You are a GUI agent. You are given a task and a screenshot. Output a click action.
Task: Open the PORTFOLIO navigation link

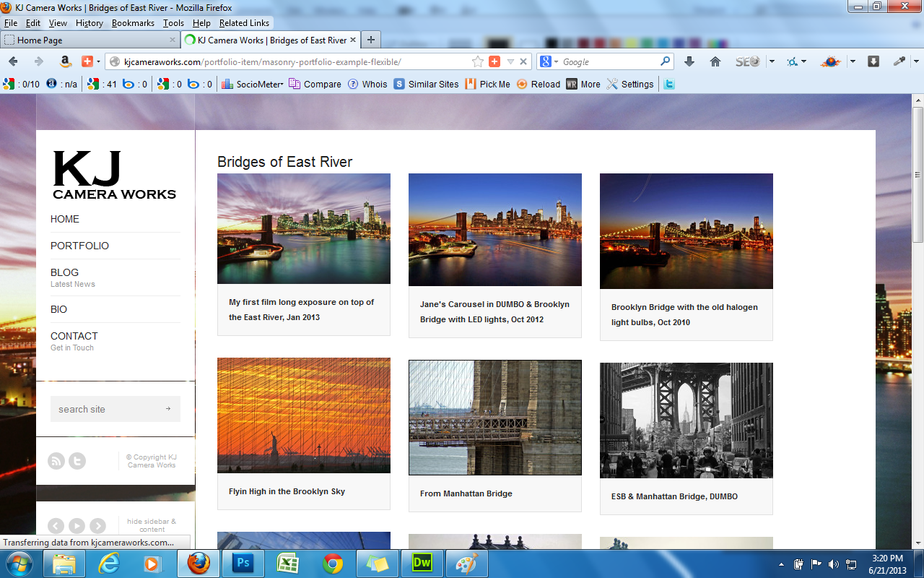pyautogui.click(x=79, y=246)
